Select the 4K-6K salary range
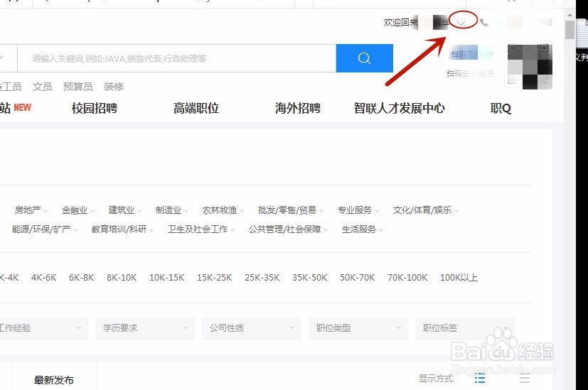588x390 pixels. click(x=43, y=278)
